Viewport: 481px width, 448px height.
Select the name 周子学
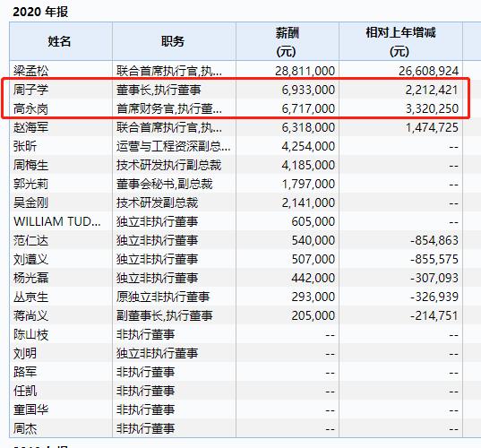pyautogui.click(x=30, y=90)
